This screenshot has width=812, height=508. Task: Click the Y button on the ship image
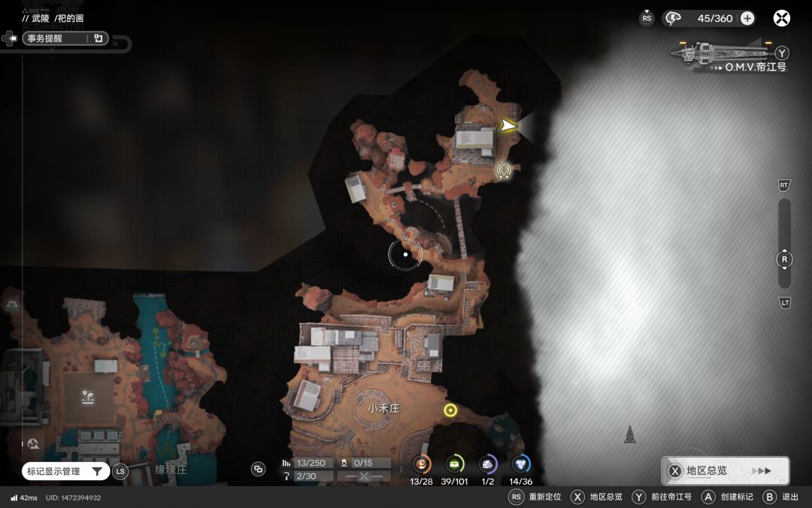782,53
